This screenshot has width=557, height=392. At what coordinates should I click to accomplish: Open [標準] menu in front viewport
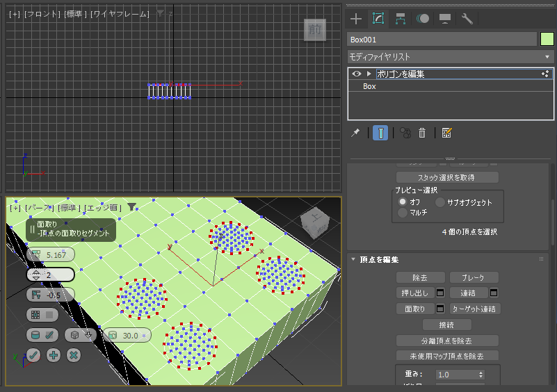tap(76, 14)
